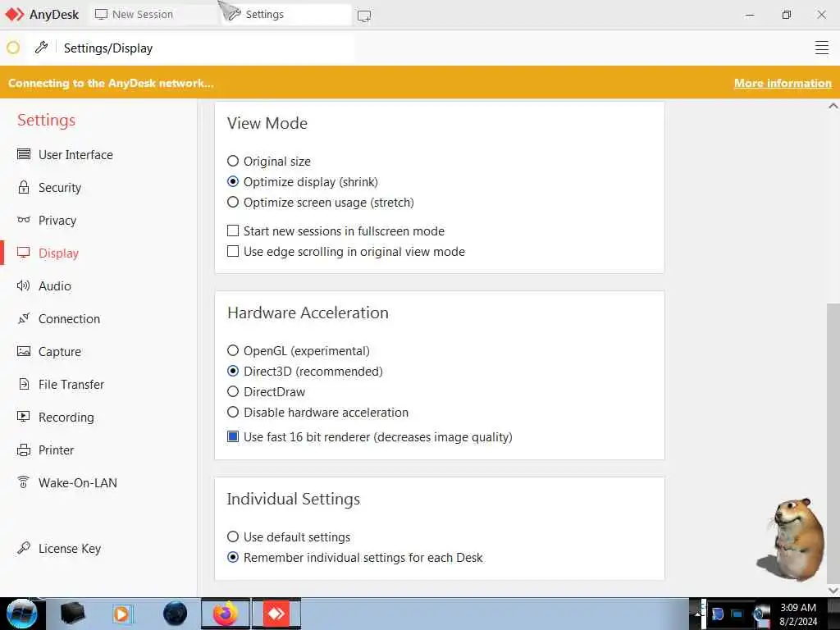Click the black box taskbar icon

tap(72, 614)
